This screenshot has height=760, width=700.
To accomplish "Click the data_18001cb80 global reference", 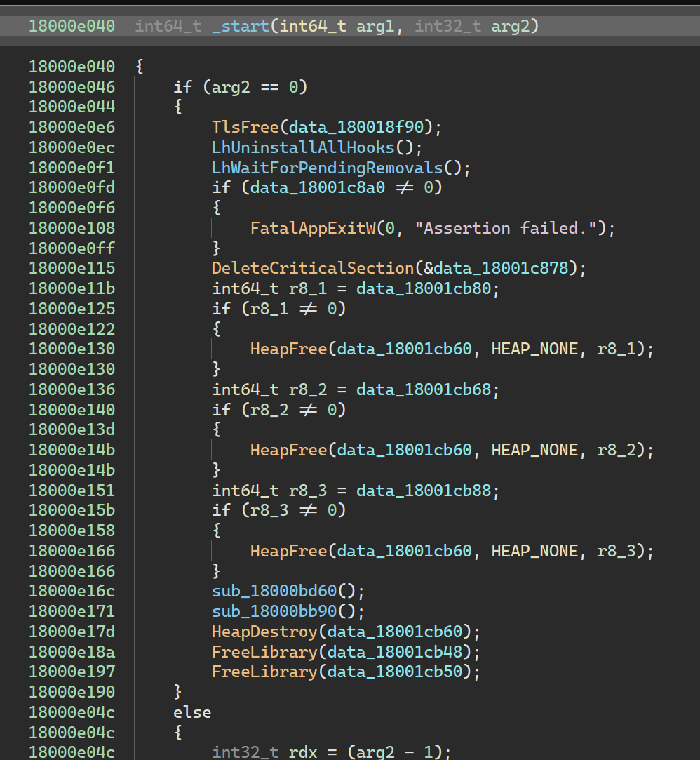I will (424, 288).
